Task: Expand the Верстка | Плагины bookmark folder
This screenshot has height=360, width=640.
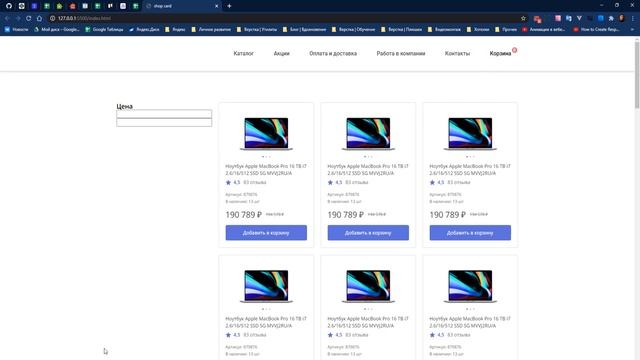Action: (402, 29)
